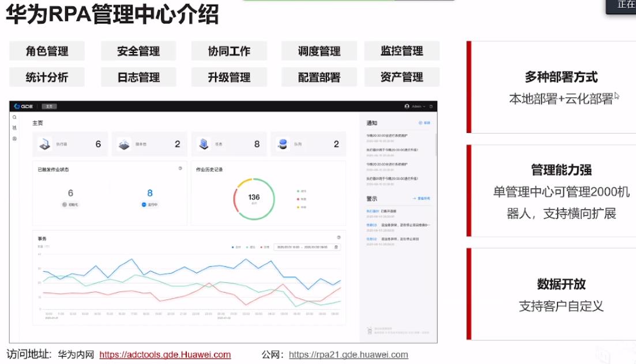Click the slide title 华为RPA管理中心介绍
The width and height of the screenshot is (636, 364).
point(112,14)
